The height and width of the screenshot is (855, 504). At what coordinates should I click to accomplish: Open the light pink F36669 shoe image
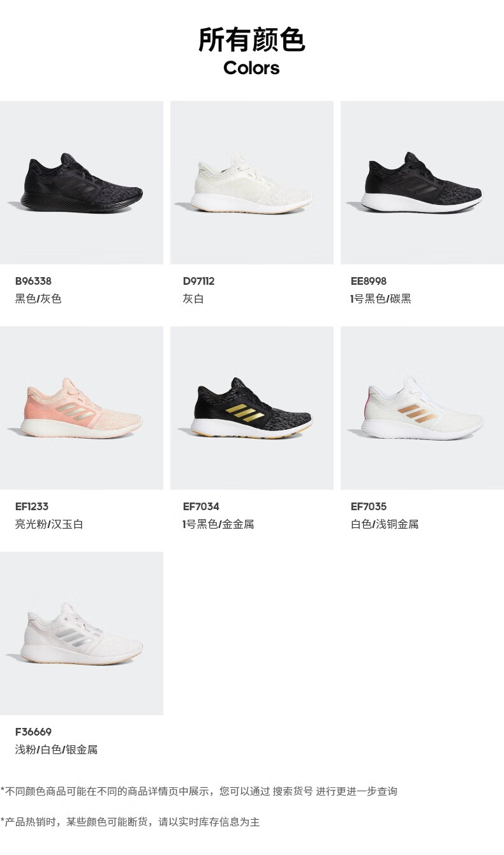82,633
